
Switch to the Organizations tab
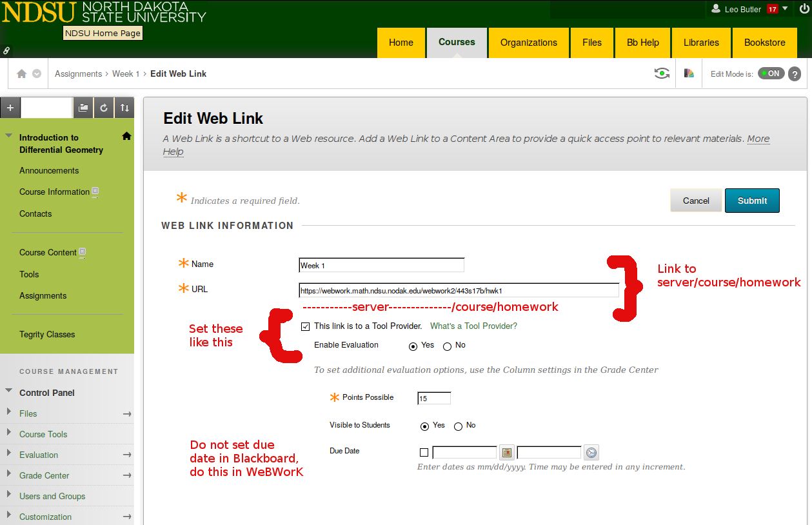tap(528, 43)
